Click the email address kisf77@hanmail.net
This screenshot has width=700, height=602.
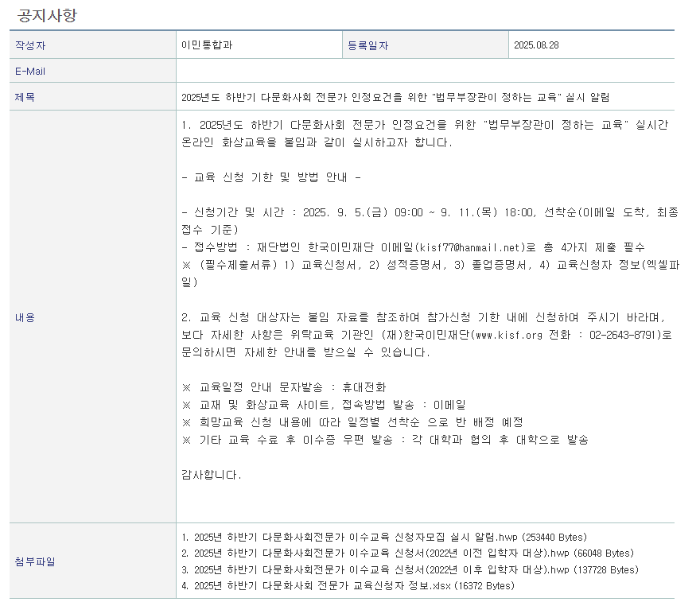click(x=469, y=247)
